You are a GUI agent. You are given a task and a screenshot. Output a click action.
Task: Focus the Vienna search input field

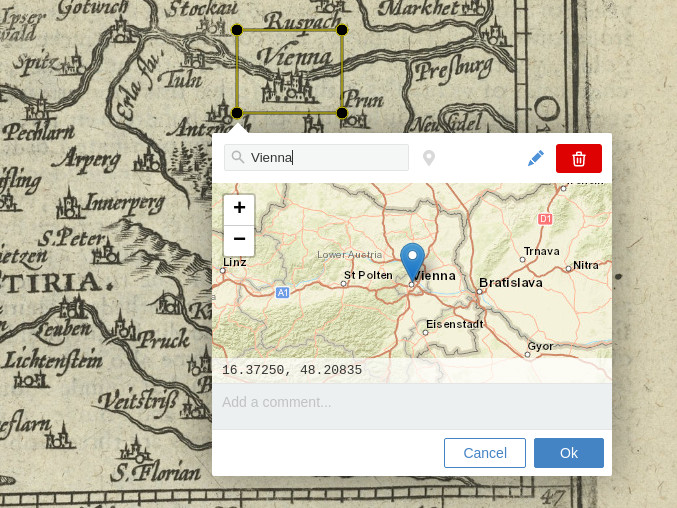(316, 158)
